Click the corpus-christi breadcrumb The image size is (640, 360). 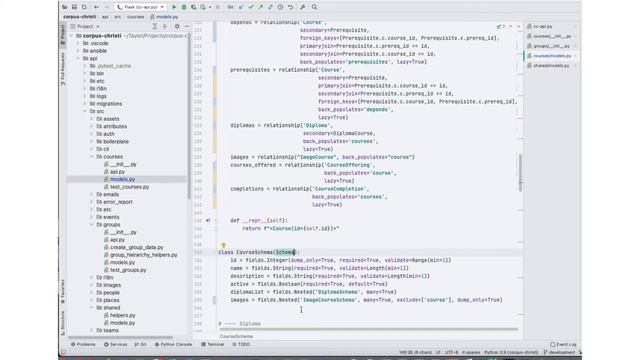pyautogui.click(x=80, y=17)
